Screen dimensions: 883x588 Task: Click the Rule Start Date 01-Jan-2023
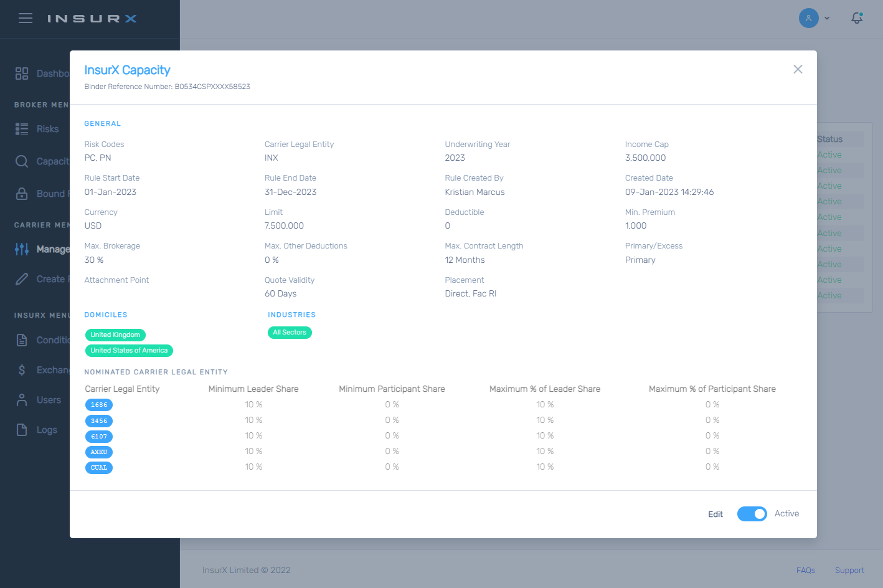click(x=110, y=192)
